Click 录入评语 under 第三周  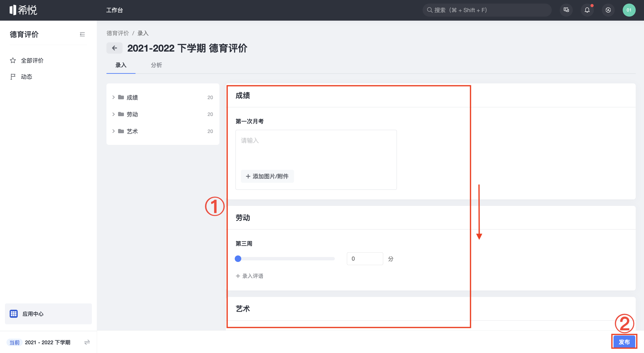249,276
